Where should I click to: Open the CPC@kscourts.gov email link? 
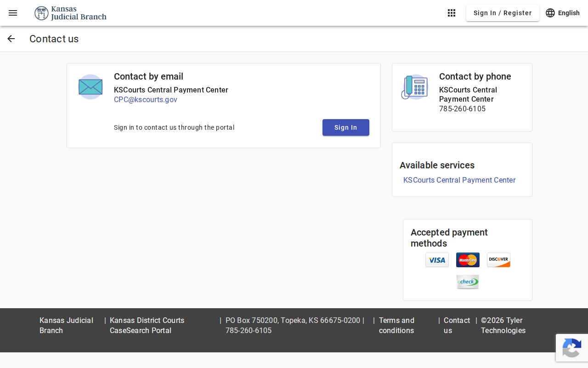coord(146,99)
